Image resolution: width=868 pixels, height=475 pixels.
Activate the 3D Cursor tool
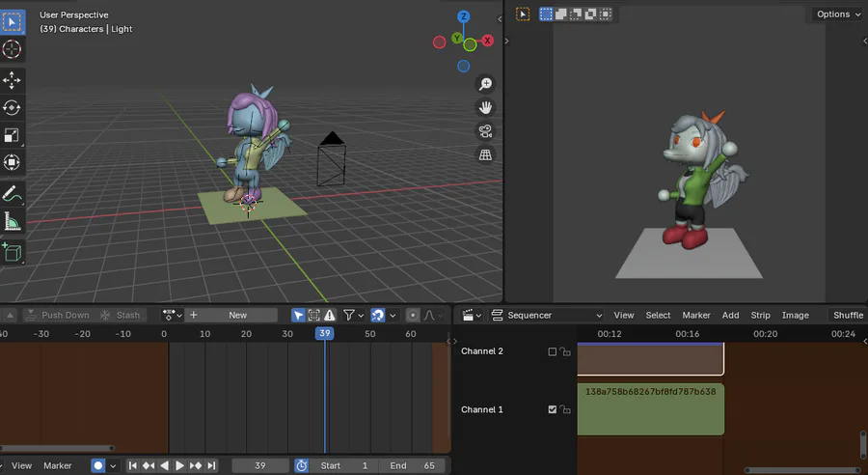coord(12,49)
